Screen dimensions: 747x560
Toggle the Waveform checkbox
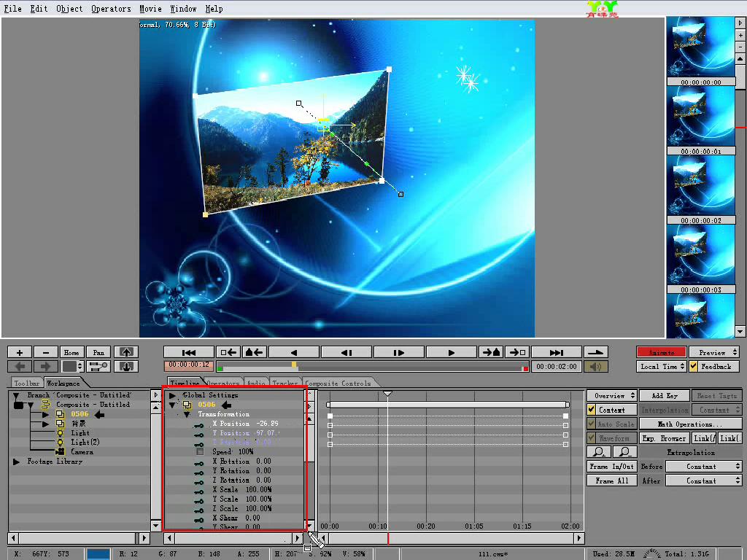point(591,437)
